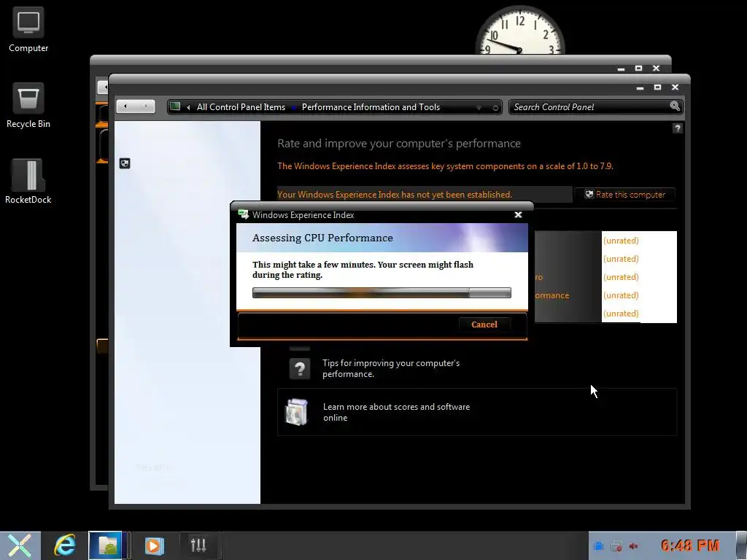747x560 pixels.
Task: Minimize the background window behind Control Panel
Action: [x=621, y=69]
